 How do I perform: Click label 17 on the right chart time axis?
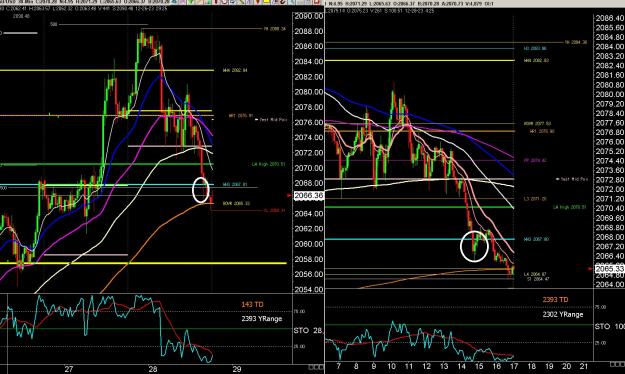514,366
